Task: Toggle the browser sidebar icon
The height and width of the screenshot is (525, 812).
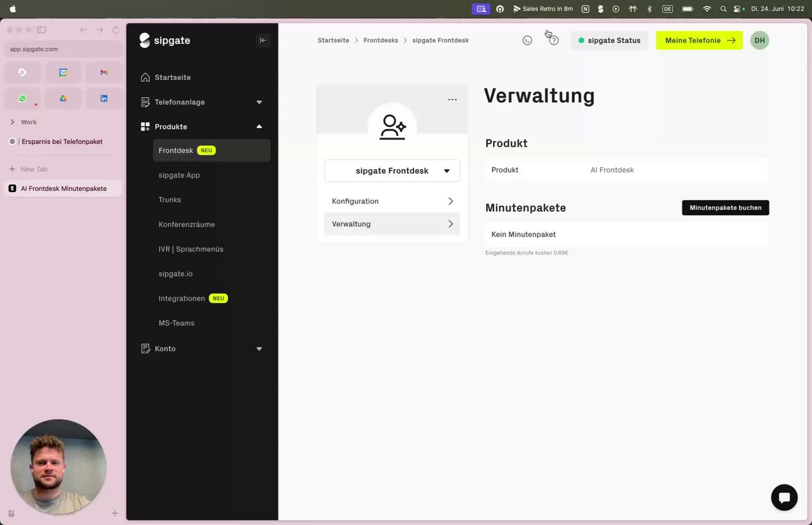Action: [41, 30]
